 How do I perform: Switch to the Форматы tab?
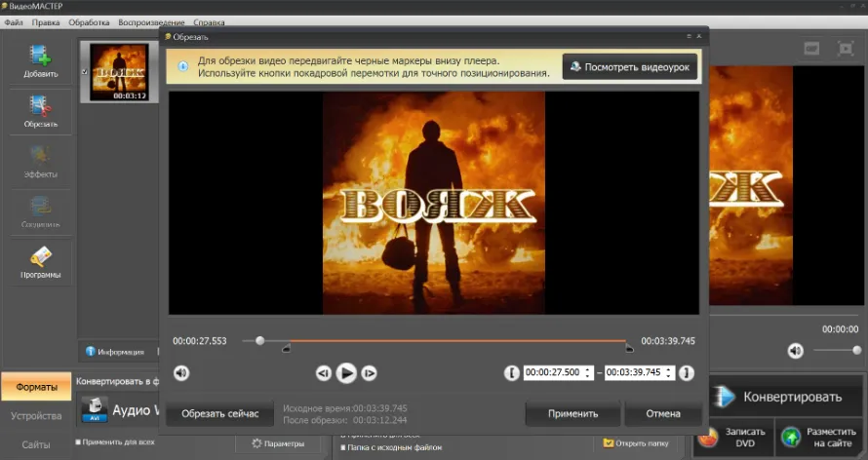pos(36,387)
